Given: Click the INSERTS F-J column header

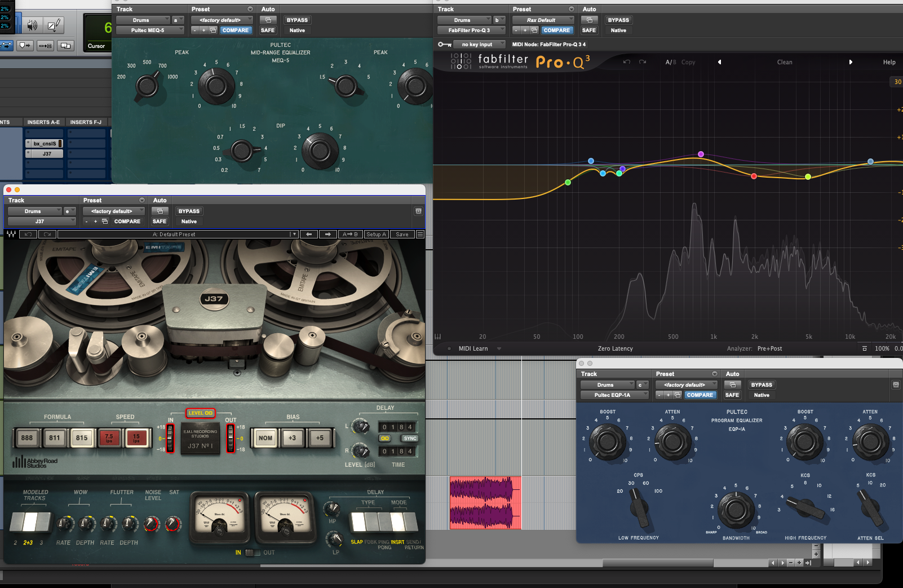Looking at the screenshot, I should 86,122.
